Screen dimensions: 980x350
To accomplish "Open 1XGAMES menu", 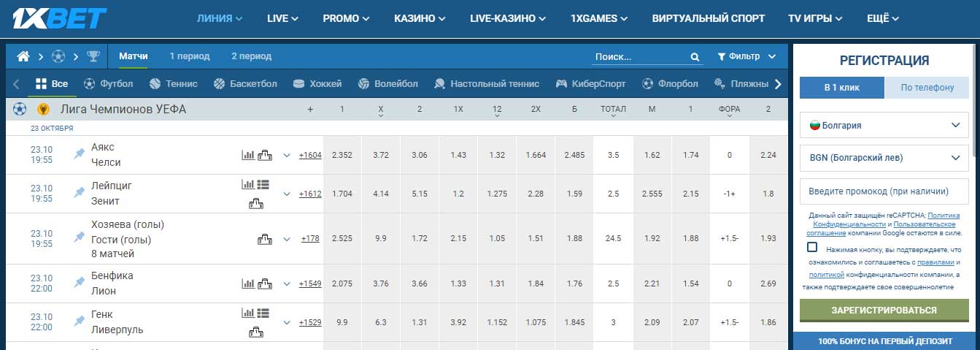I will [599, 18].
